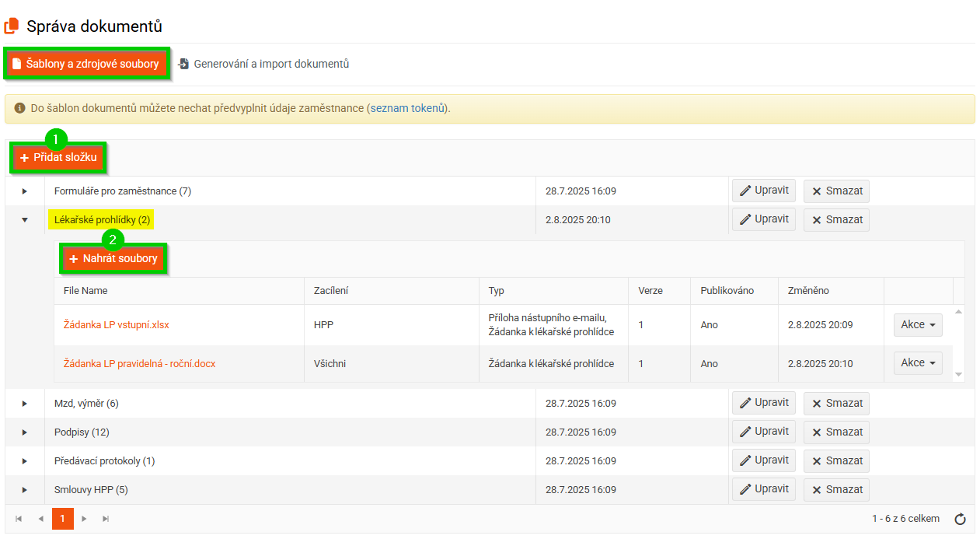Click the previous page arrow icon

point(40,519)
